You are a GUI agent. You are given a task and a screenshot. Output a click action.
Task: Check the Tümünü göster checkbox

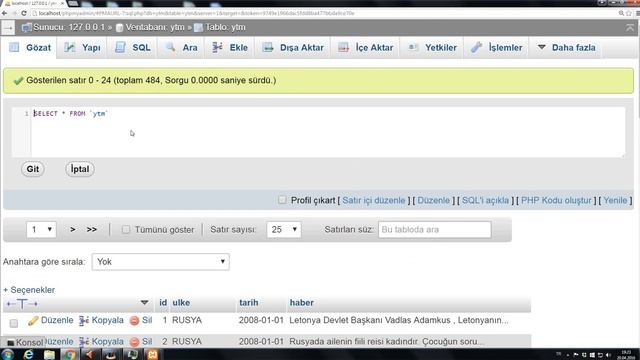pos(126,229)
